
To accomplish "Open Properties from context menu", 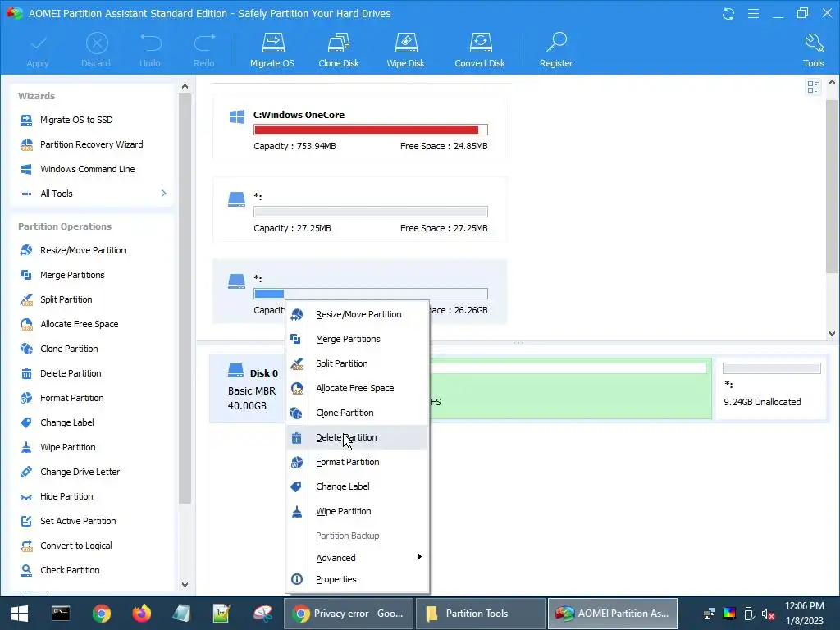I will point(358,579).
